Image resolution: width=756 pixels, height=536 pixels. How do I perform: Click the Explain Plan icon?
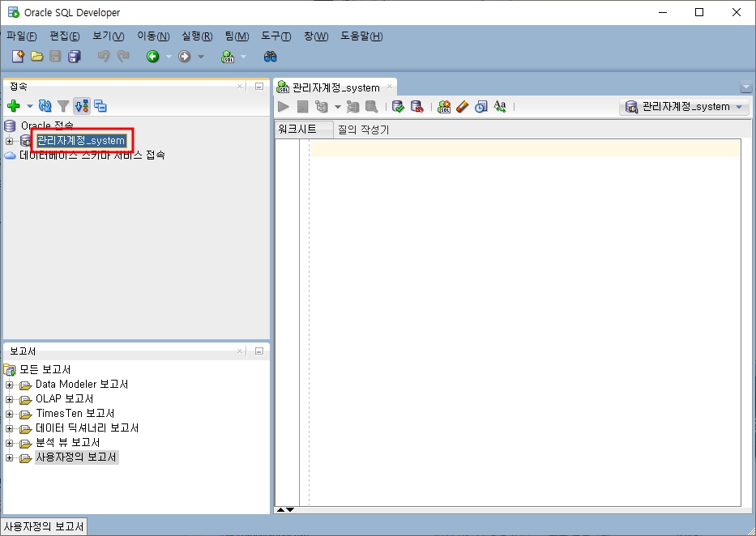click(x=321, y=106)
